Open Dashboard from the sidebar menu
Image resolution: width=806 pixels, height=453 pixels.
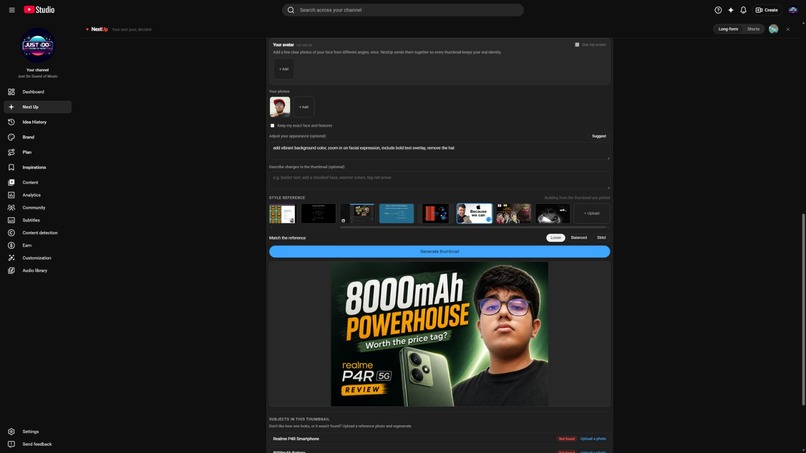pyautogui.click(x=38, y=92)
